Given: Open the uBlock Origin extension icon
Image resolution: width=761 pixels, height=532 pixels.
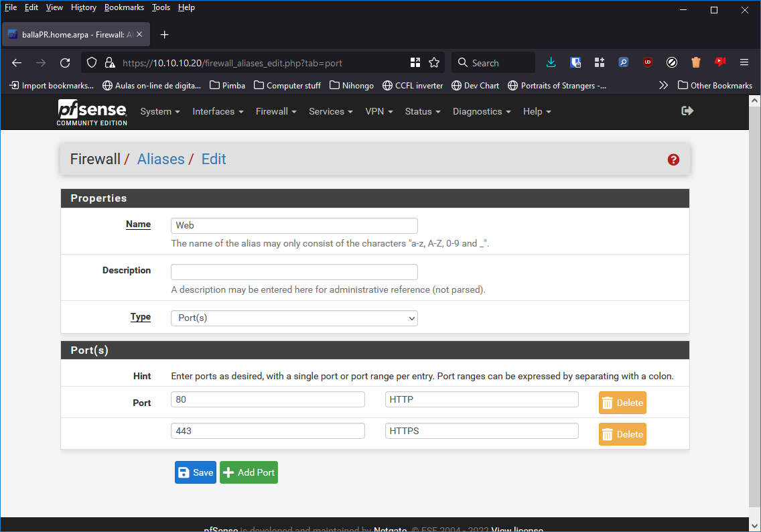Looking at the screenshot, I should pyautogui.click(x=647, y=62).
